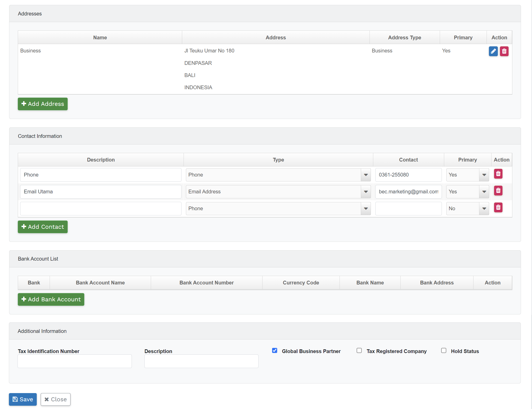The image size is (532, 409).
Task: Open Primary dropdown showing No
Action: (467, 208)
